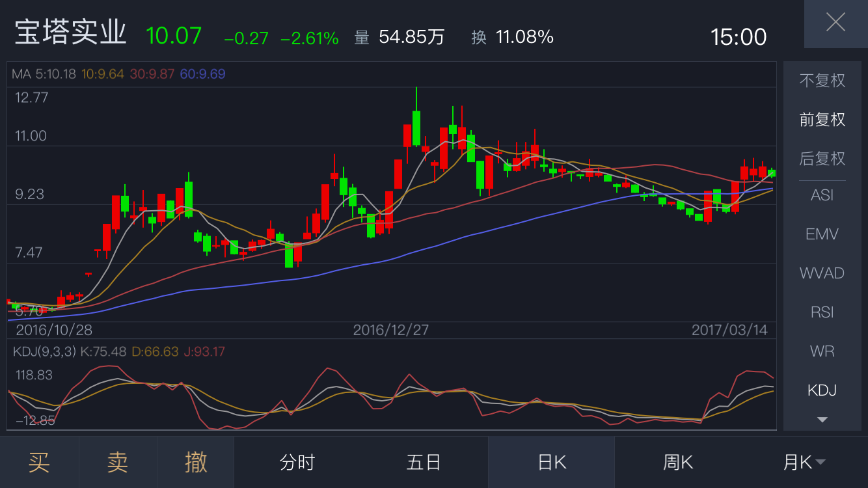
Task: Click the 9.23 price axis label
Action: [30, 195]
